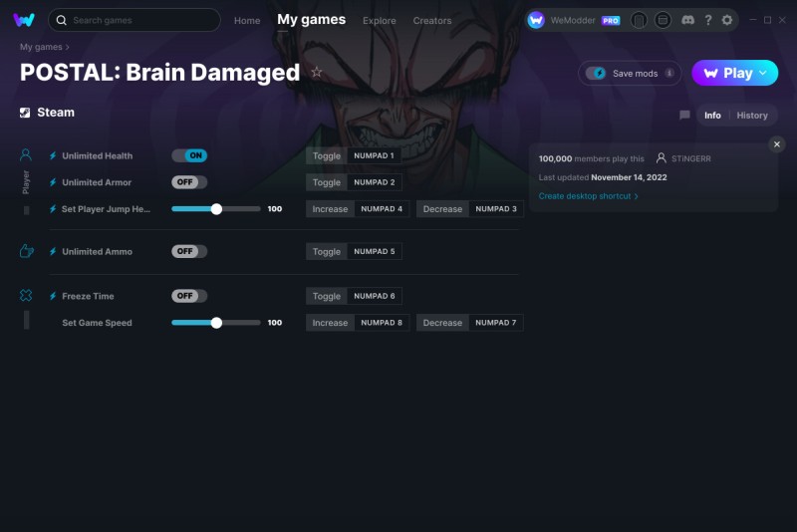Click the WeModder user avatar
This screenshot has width=797, height=532.
tap(536, 20)
